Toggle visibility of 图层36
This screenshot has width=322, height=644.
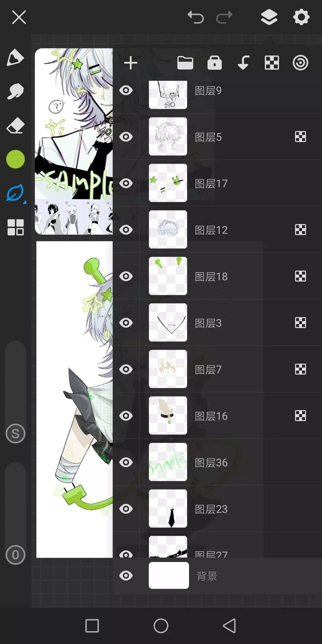(x=126, y=462)
